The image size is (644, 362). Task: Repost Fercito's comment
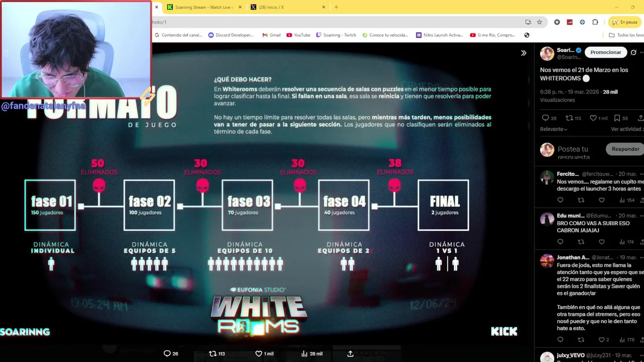coord(581,200)
